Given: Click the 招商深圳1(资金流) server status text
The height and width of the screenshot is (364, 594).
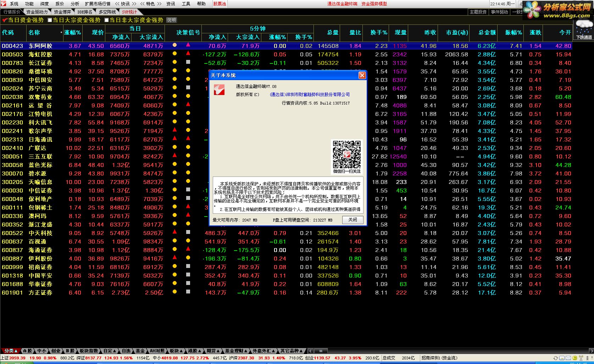Looking at the screenshot, I should click(439, 358).
